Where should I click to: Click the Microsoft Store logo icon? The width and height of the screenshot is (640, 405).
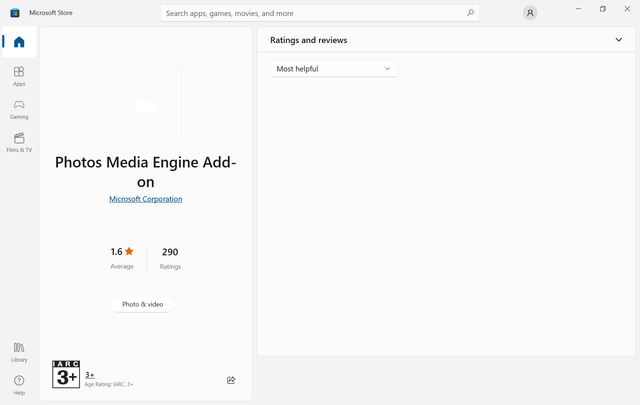pyautogui.click(x=15, y=13)
